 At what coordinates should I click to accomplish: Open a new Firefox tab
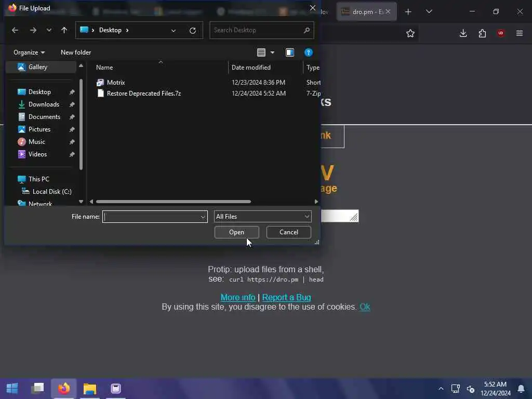point(408,12)
